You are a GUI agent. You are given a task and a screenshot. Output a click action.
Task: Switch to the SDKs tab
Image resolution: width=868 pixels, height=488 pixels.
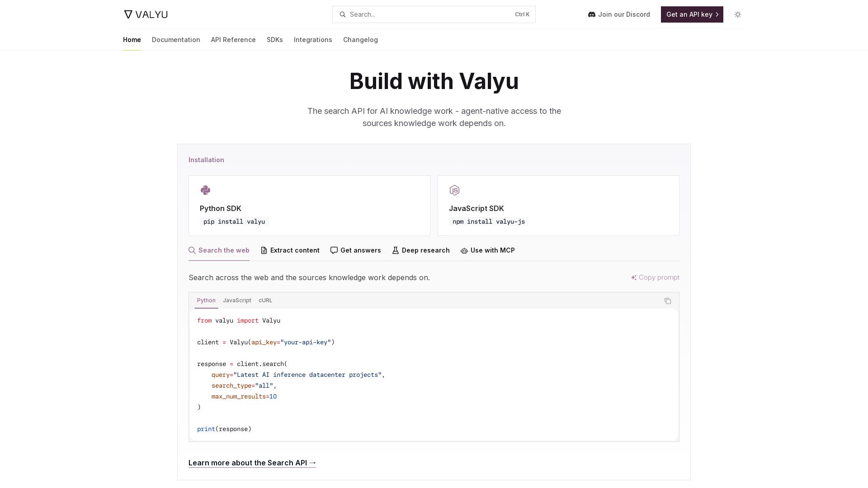275,40
